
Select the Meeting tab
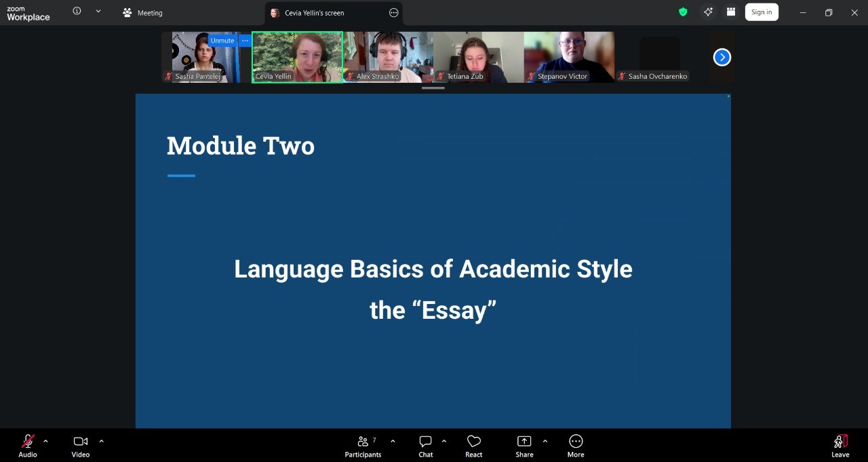(x=143, y=13)
